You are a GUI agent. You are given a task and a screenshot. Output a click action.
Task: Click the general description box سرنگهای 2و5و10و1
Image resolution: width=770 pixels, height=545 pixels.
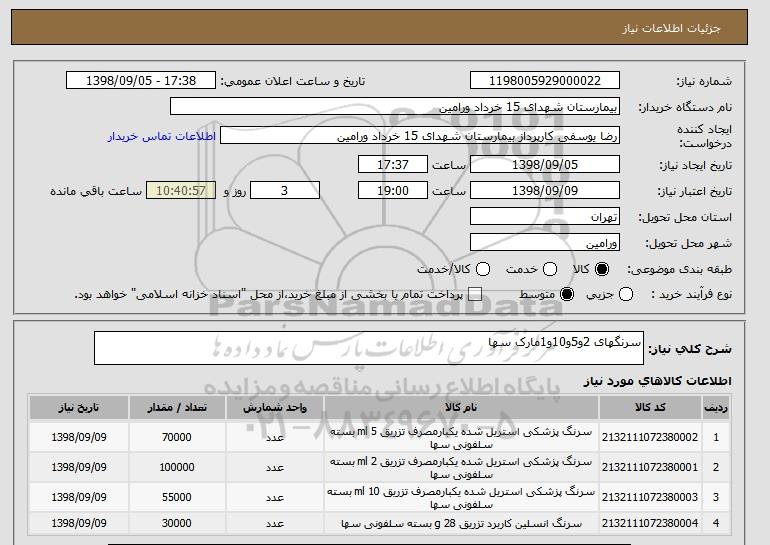tap(369, 348)
